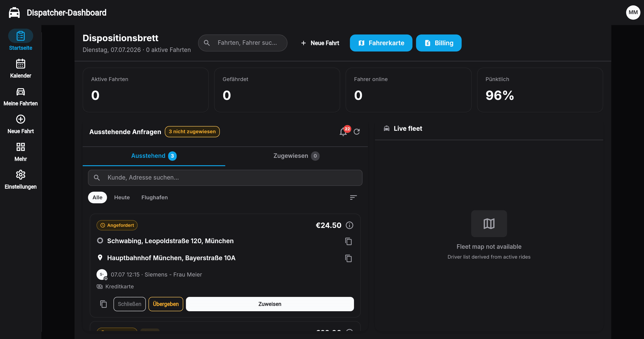Open the MM user avatar menu
Screen dimensions: 644x339
point(633,13)
